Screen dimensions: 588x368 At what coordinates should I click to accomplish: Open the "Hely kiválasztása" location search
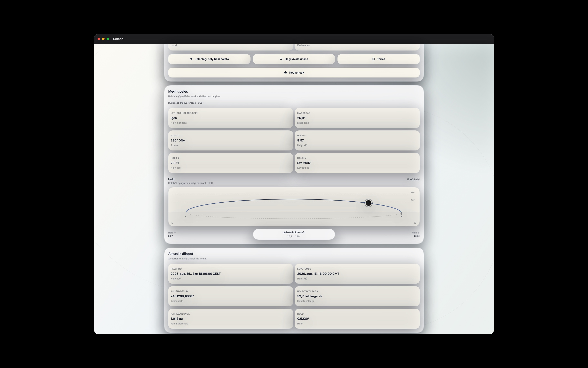coord(294,59)
